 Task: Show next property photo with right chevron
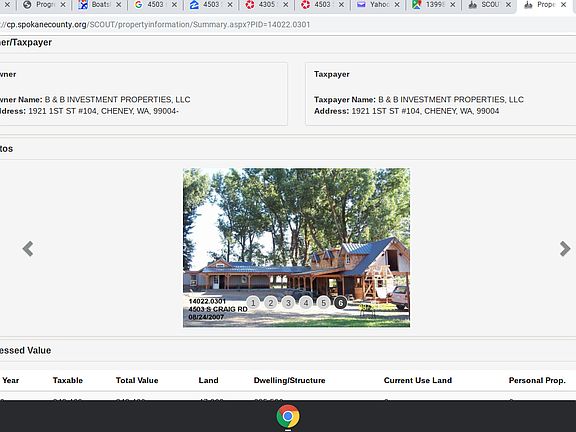click(565, 249)
